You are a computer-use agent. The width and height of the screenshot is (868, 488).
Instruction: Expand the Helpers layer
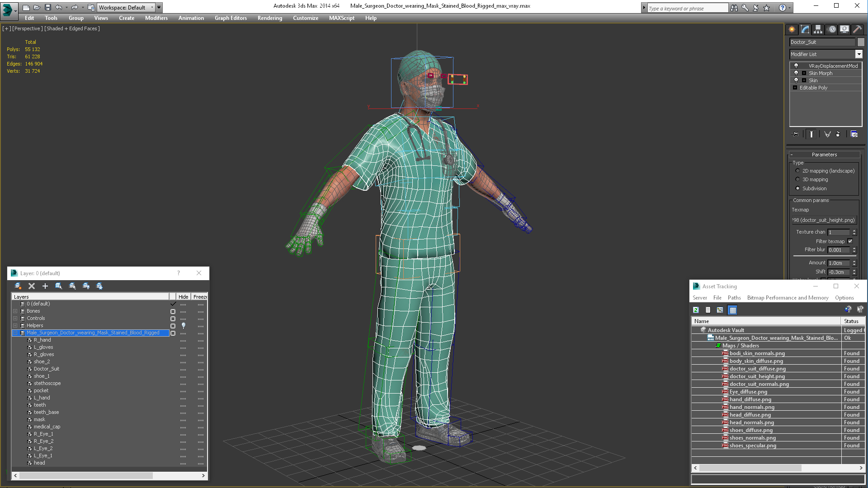pyautogui.click(x=15, y=326)
